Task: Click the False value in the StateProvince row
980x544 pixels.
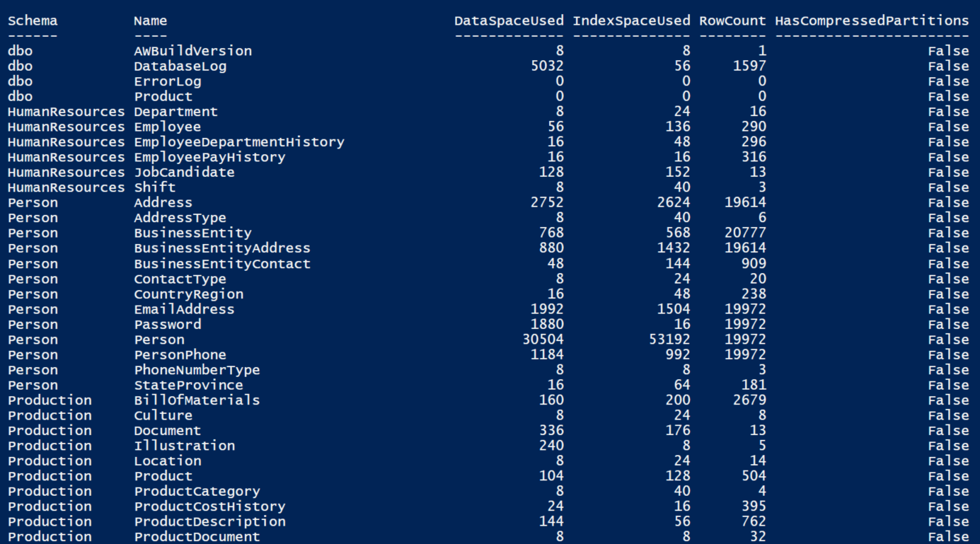Action: (x=948, y=386)
